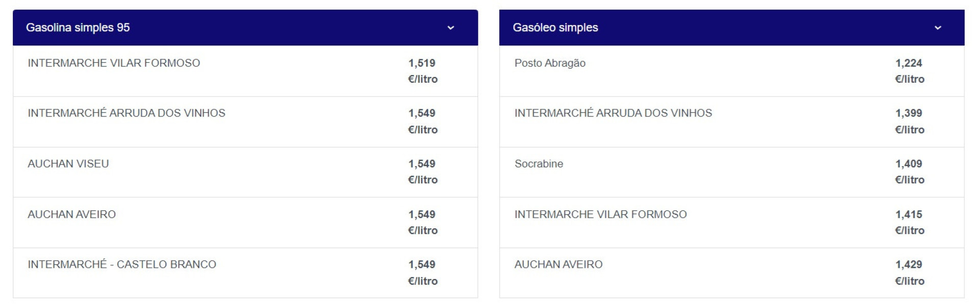Select AUCHAN AVEIRO in gasoline list
This screenshot has height=304, width=980.
71,214
